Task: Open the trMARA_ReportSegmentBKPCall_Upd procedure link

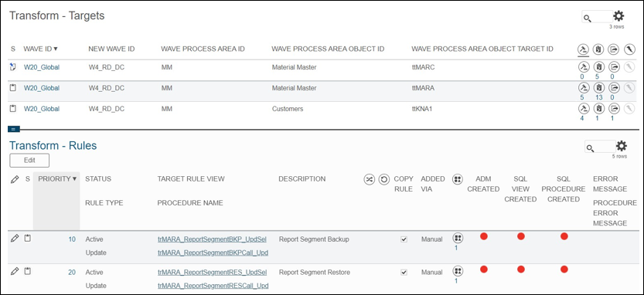Action: (213, 253)
